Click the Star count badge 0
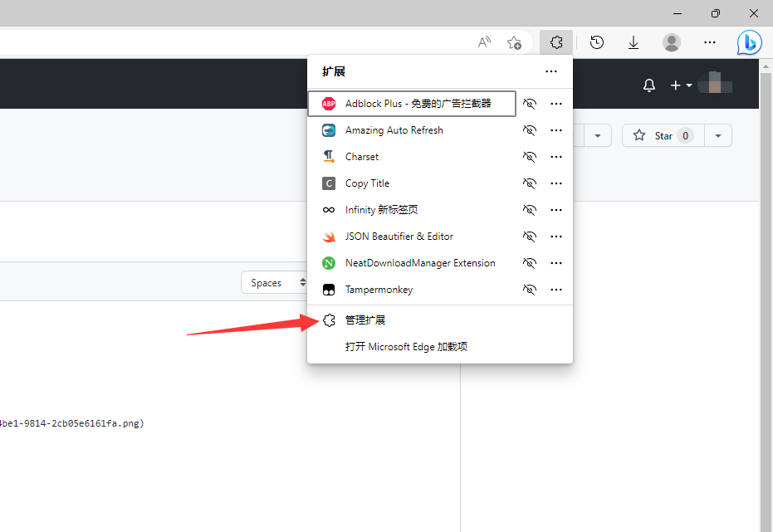This screenshot has height=532, width=773. [685, 136]
